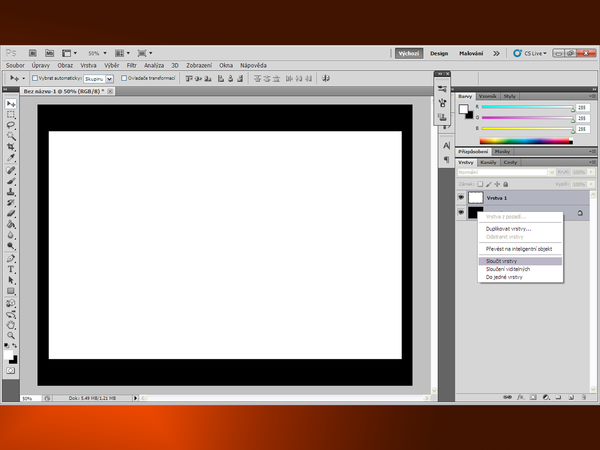Select the Zoom magnifier tool
The width and height of the screenshot is (600, 450).
[11, 336]
